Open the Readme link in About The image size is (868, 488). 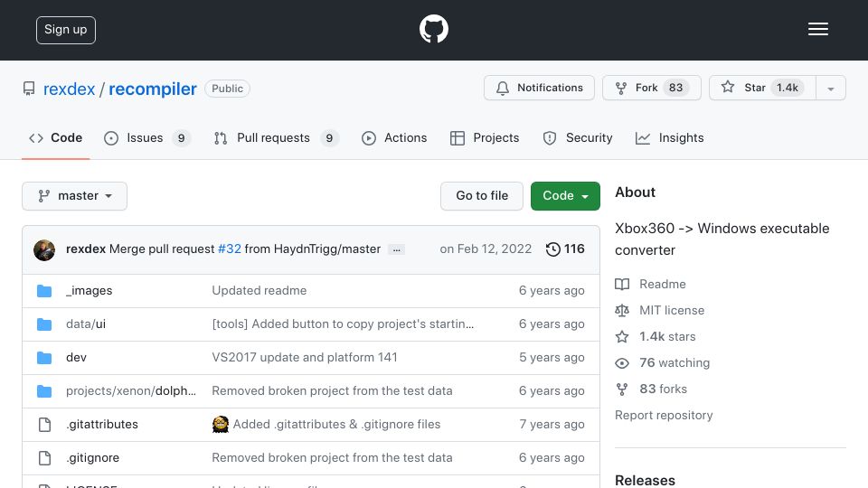point(663,284)
